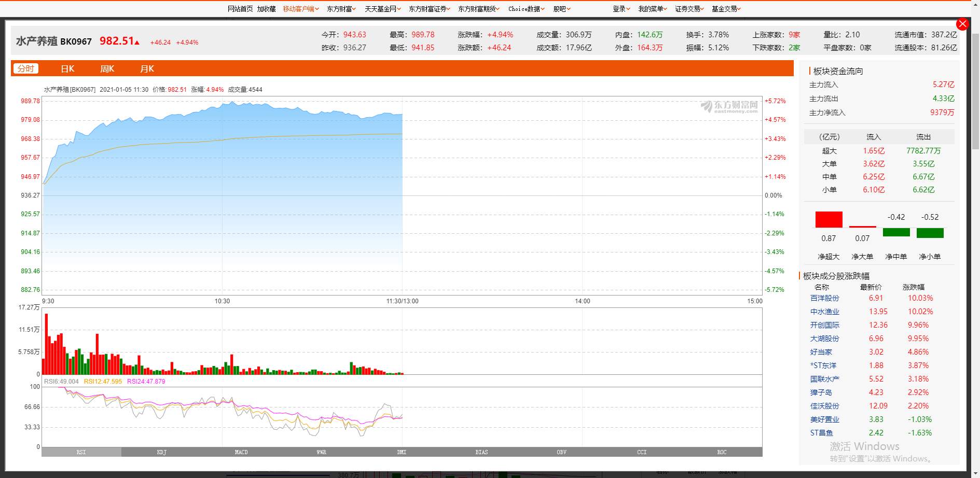Click 主力流出 value 4.33亿
This screenshot has height=478, width=980.
(943, 99)
